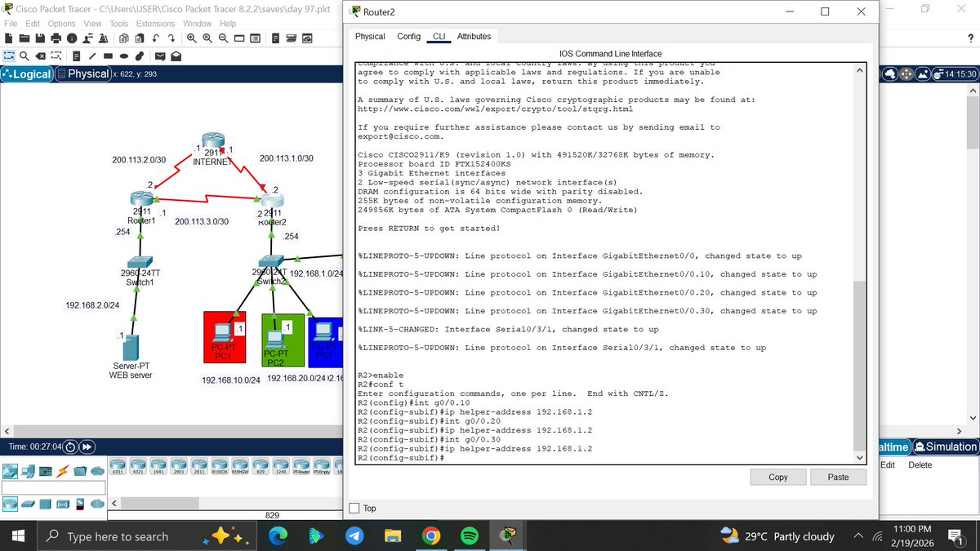The width and height of the screenshot is (980, 551).
Task: Print using the printer toolbar icon
Action: 56,38
